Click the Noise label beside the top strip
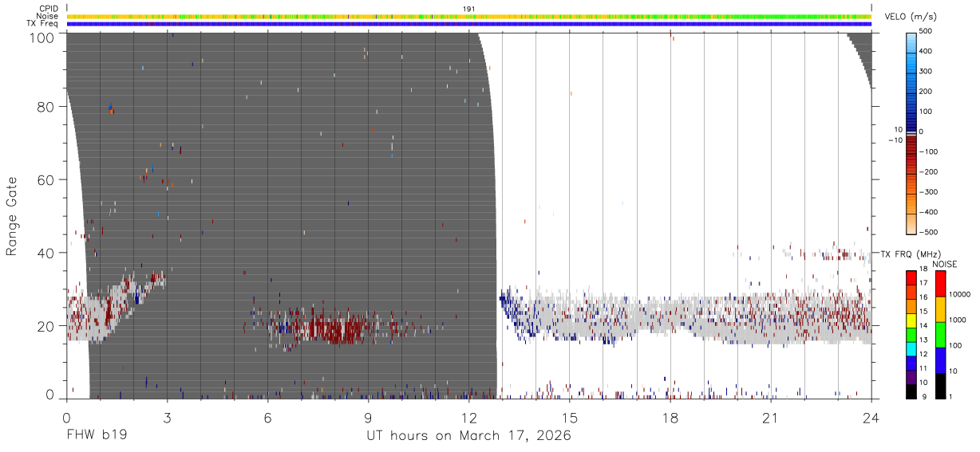This screenshot has height=452, width=980. click(x=47, y=16)
